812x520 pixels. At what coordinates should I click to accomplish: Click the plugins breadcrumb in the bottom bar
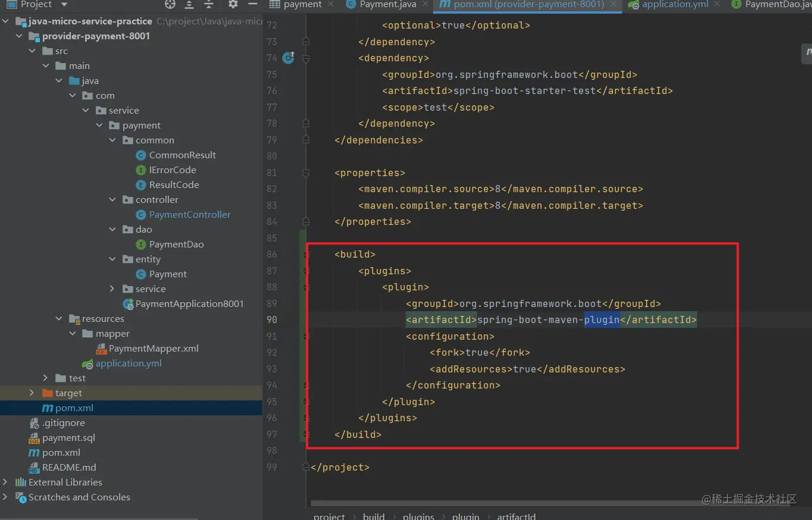(x=418, y=516)
